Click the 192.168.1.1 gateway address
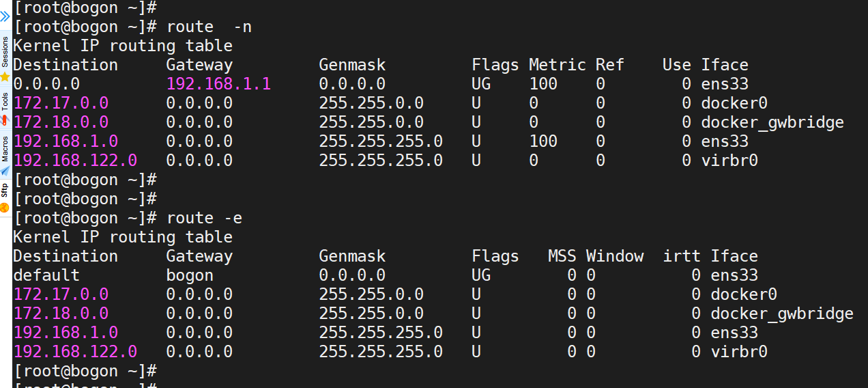 [x=218, y=84]
